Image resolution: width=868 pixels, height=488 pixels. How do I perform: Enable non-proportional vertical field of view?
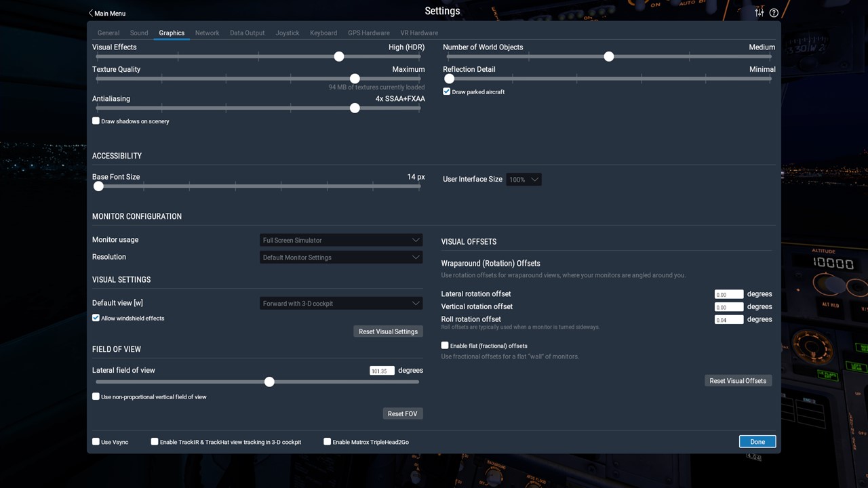pos(96,396)
